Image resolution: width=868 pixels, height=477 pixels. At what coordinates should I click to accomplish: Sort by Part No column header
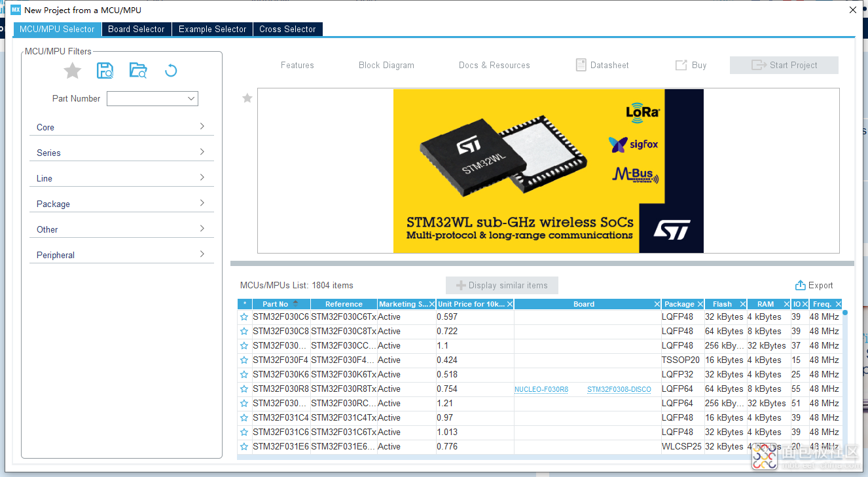(281, 304)
